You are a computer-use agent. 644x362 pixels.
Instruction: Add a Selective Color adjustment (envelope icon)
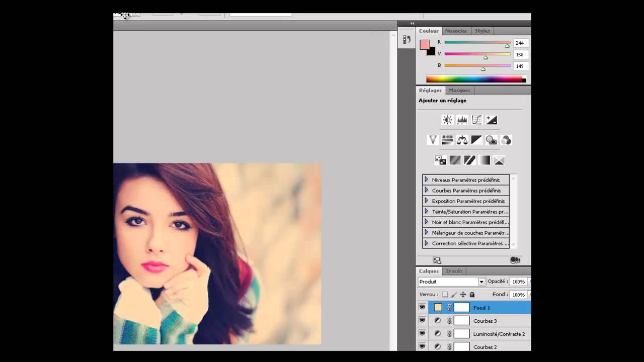(499, 160)
